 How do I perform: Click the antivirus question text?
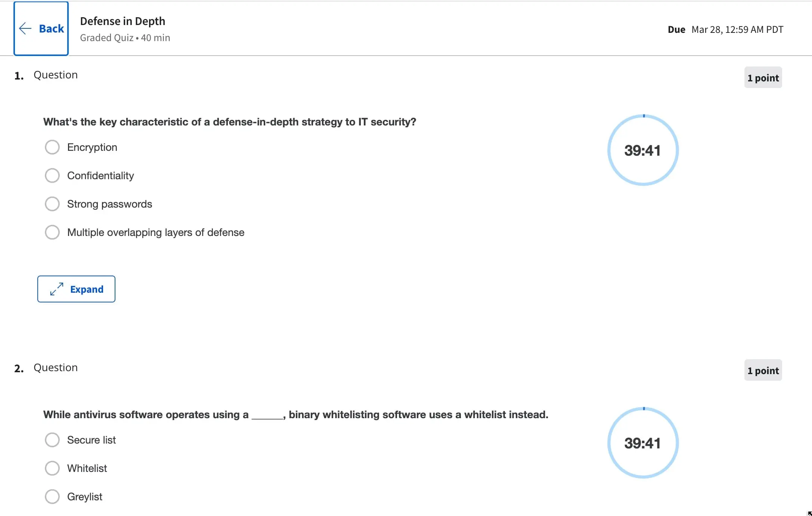point(295,414)
